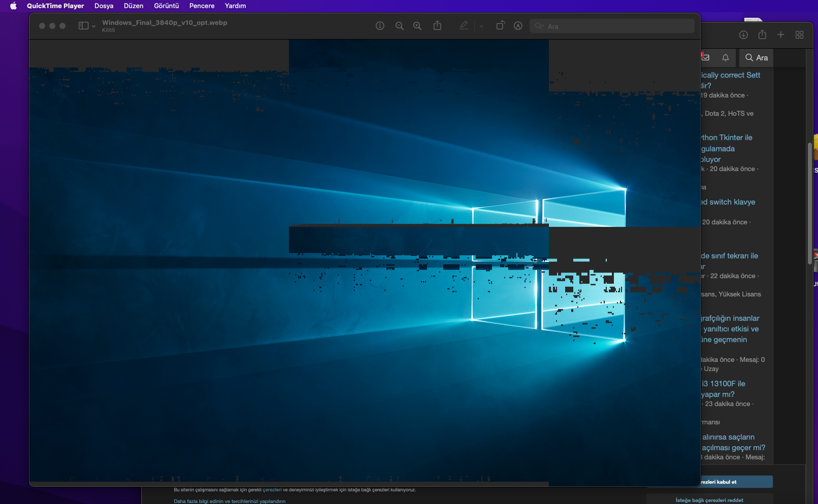Open the sidebar view options chevron
This screenshot has height=504, width=818.
pos(94,26)
